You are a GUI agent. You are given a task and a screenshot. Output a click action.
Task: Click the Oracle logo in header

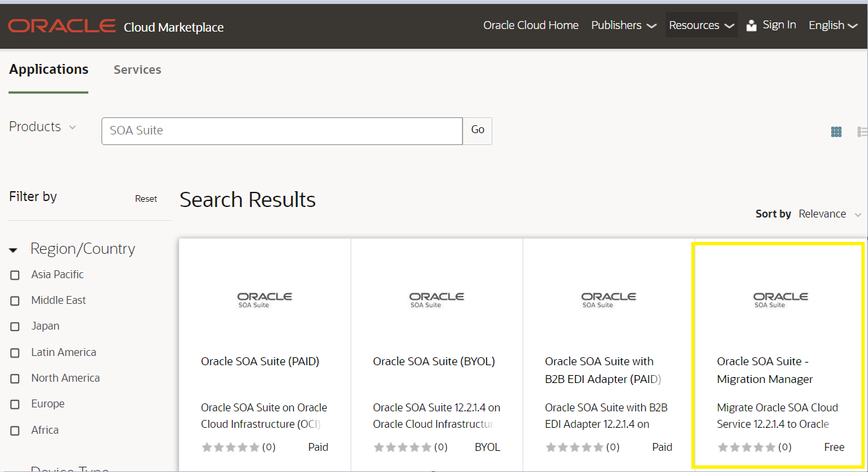point(61,26)
